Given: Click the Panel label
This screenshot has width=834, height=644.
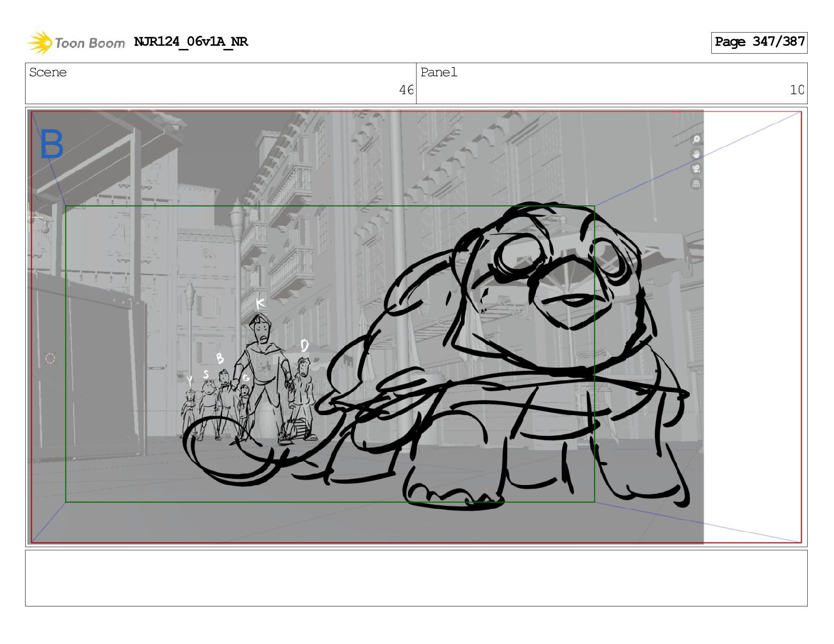Looking at the screenshot, I should point(439,73).
